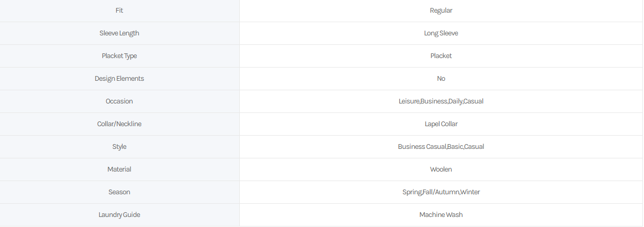Click the Placket value cell

(441, 56)
